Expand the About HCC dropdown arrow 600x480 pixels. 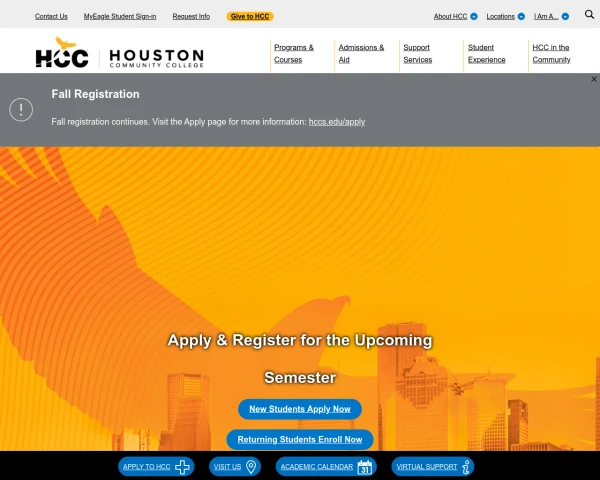click(474, 16)
